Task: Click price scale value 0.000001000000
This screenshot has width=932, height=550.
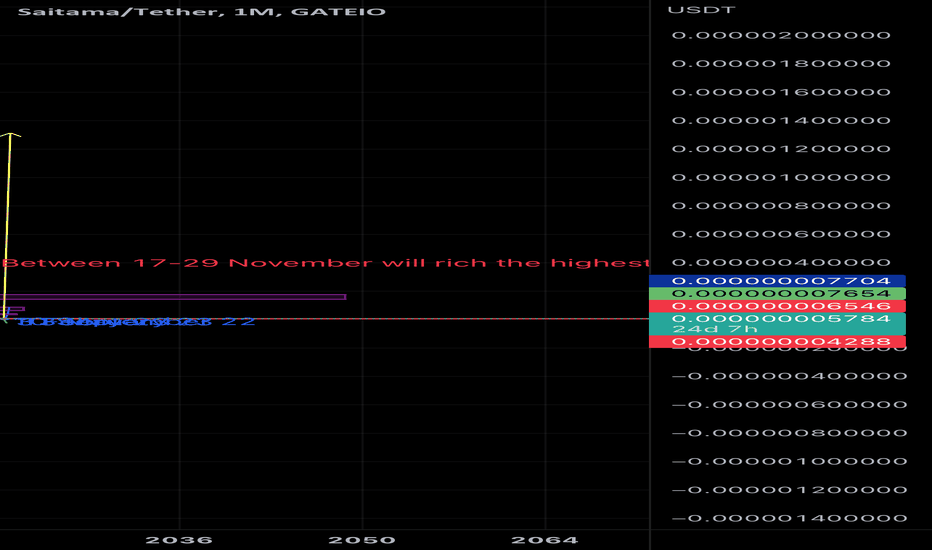Action: click(781, 177)
